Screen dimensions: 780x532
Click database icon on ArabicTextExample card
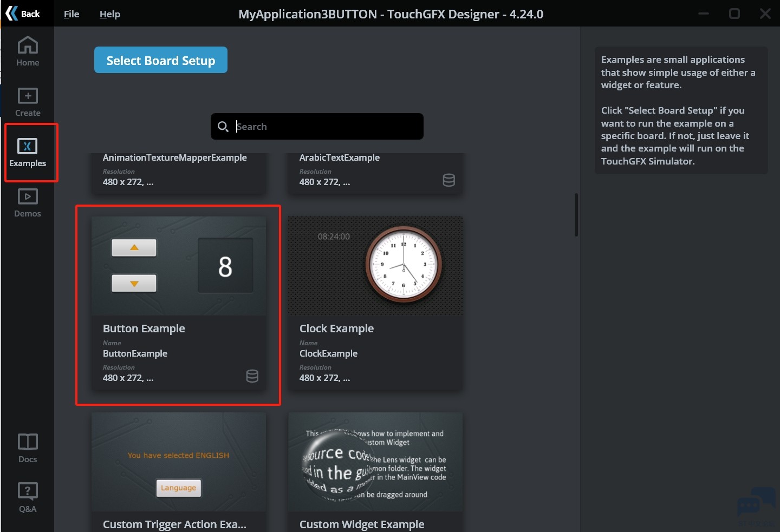[x=449, y=180]
